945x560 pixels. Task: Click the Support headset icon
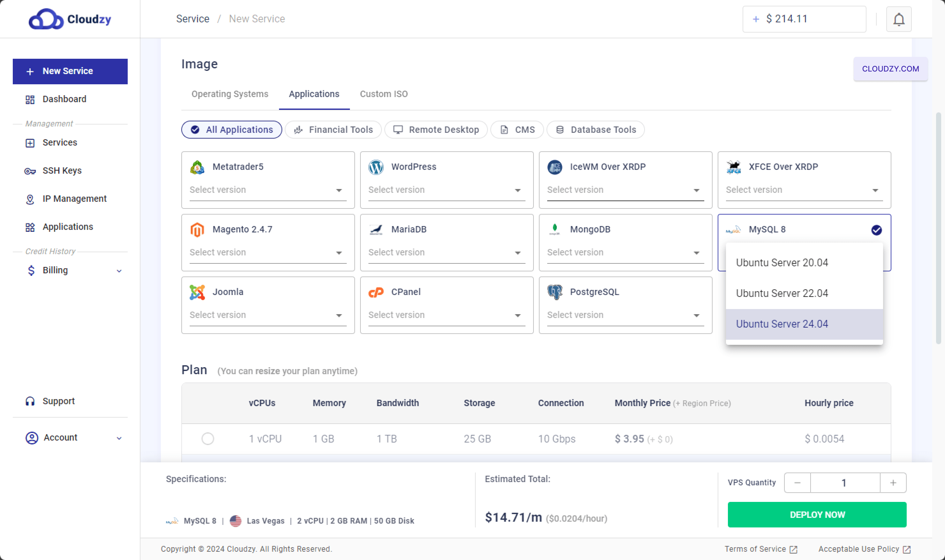click(x=30, y=401)
